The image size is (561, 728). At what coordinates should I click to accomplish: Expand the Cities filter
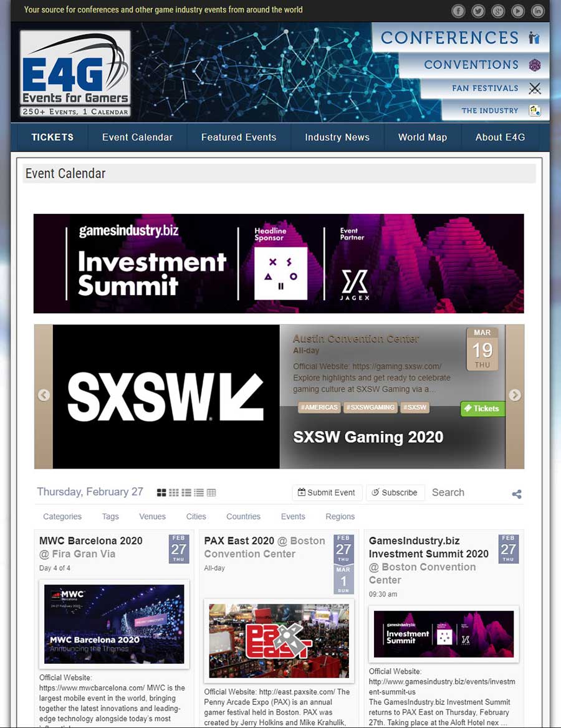click(196, 517)
